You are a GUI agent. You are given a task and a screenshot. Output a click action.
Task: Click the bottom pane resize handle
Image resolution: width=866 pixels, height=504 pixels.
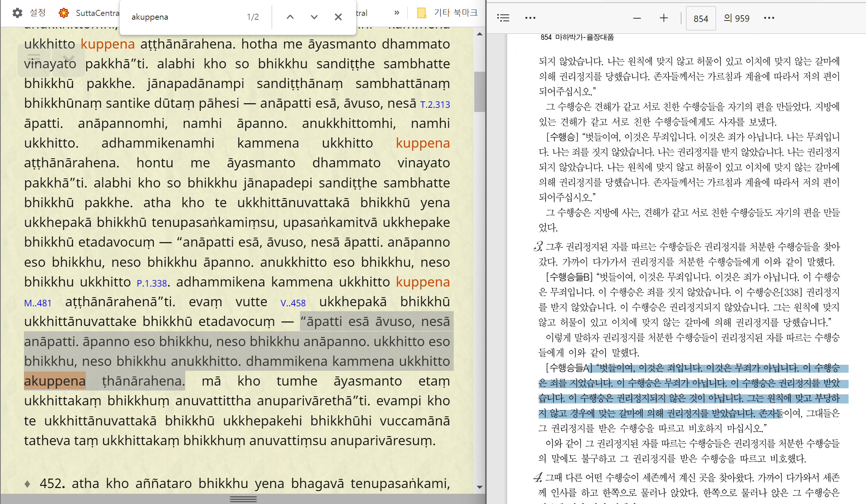click(x=243, y=499)
